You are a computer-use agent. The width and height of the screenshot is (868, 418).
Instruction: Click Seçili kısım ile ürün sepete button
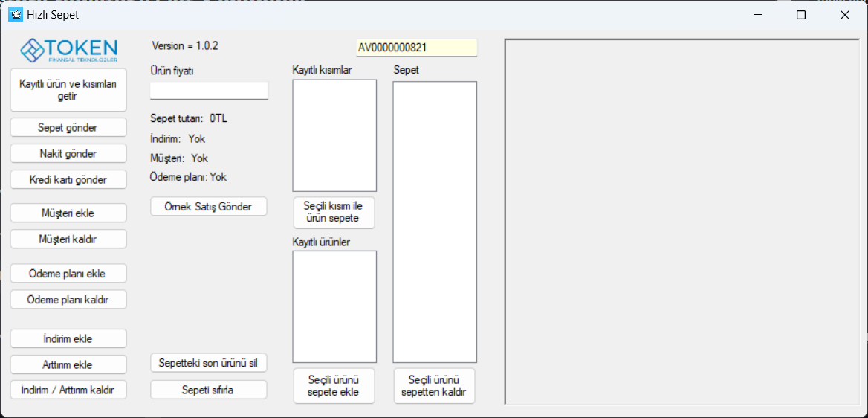(334, 213)
